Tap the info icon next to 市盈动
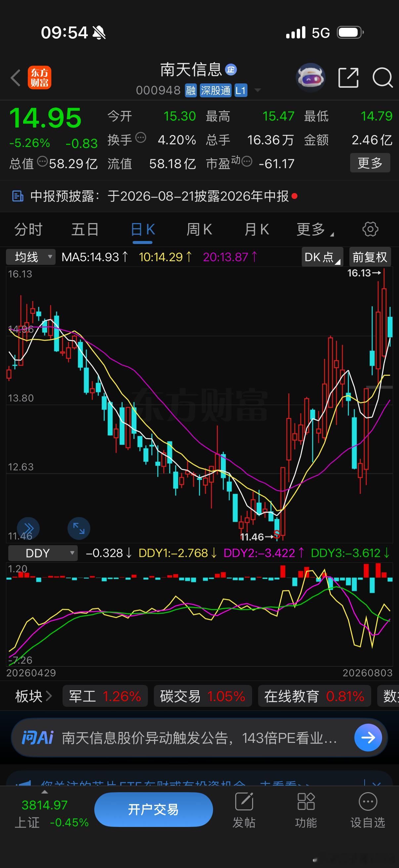The image size is (399, 868). (x=246, y=162)
